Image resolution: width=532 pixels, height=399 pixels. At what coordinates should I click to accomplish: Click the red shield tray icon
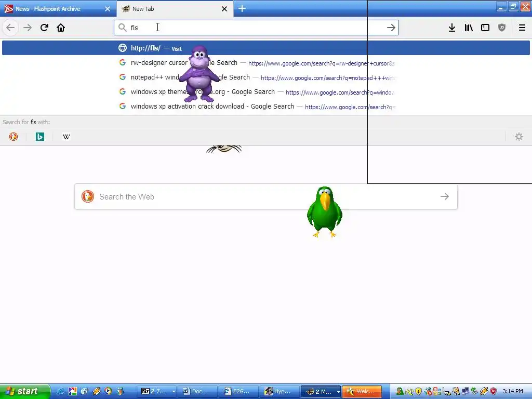tap(494, 391)
